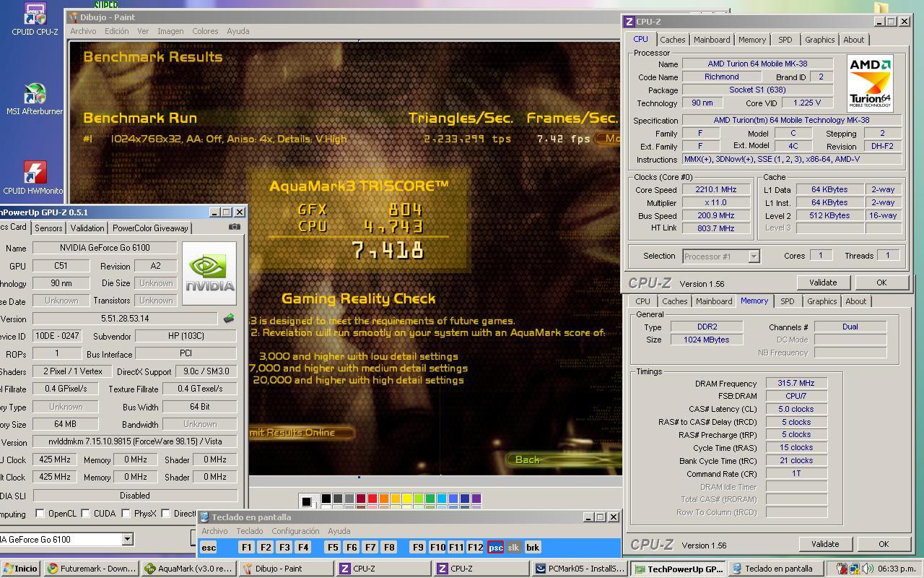Switch to PCMark05 installer taskbar button
The width and height of the screenshot is (924, 578).
click(x=580, y=569)
